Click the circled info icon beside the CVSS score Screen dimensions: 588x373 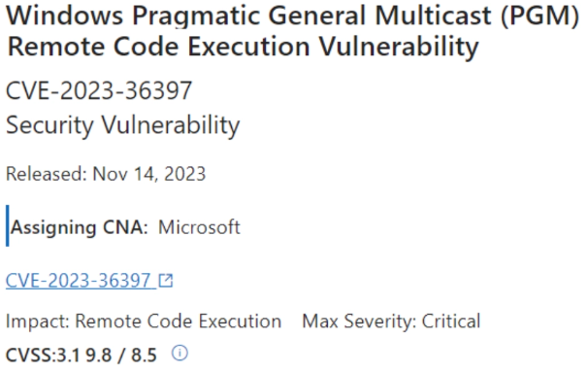tap(180, 354)
